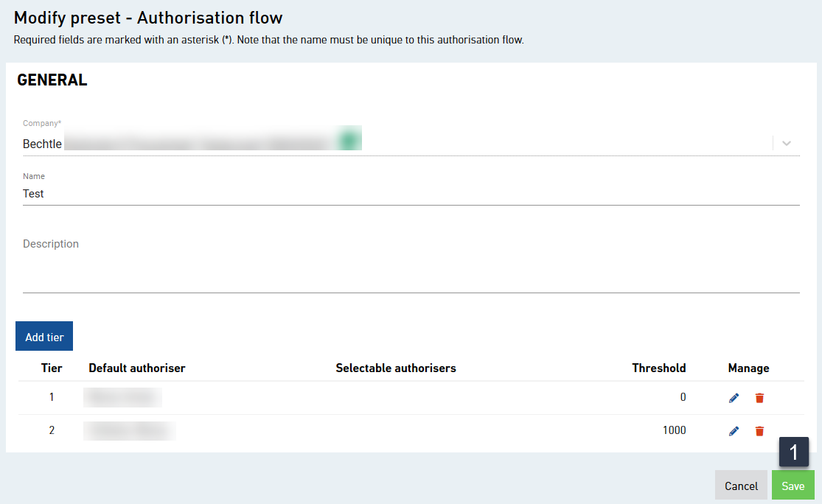Viewport: 822px width, 504px height.
Task: Click the Default authoriser column header
Action: tap(137, 368)
